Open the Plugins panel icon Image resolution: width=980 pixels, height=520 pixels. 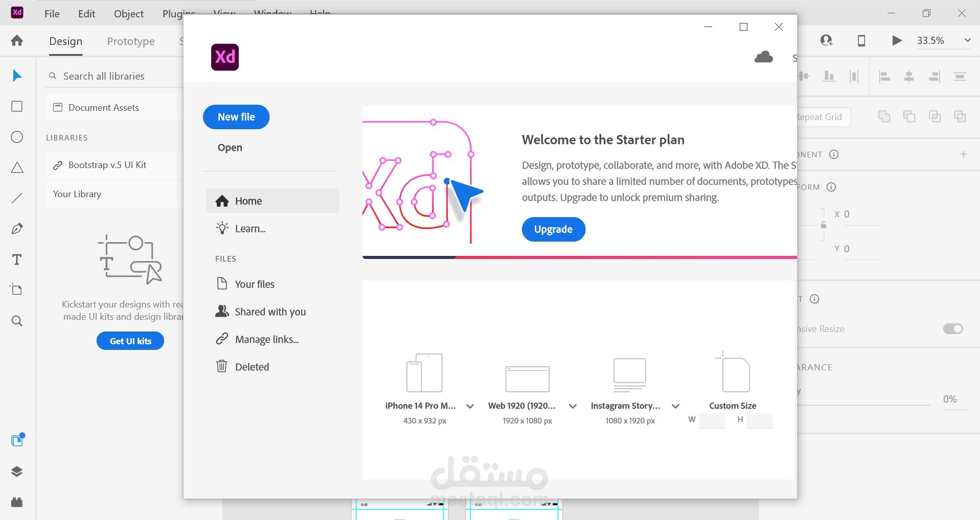click(x=17, y=502)
